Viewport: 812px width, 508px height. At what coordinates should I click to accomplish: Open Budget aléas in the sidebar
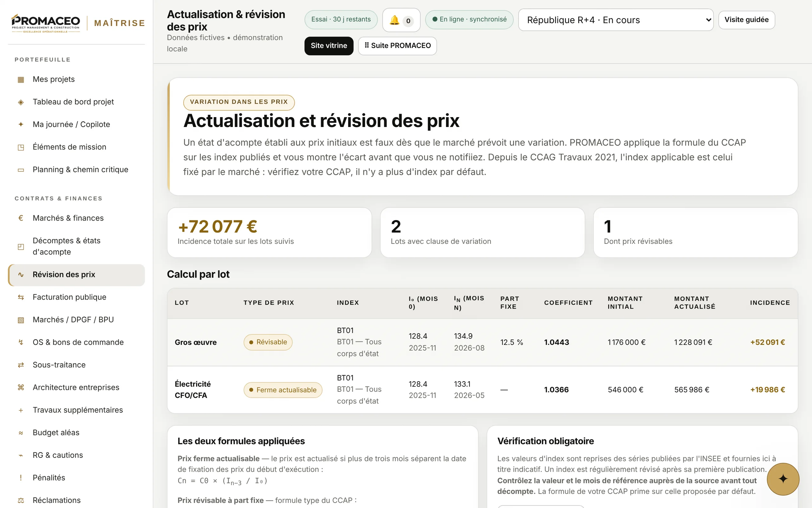coord(76,433)
